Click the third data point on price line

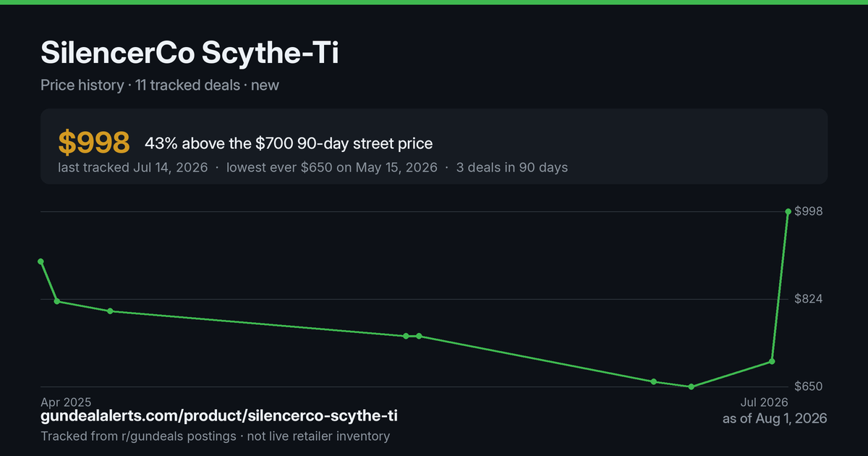point(110,311)
